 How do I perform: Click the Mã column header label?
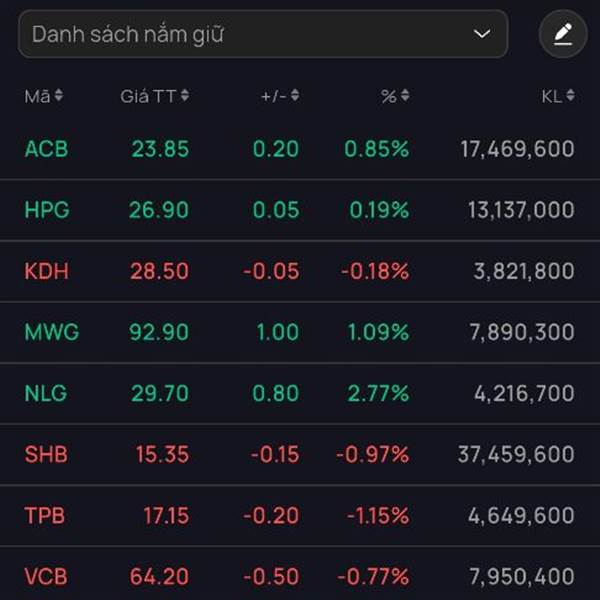pos(37,96)
